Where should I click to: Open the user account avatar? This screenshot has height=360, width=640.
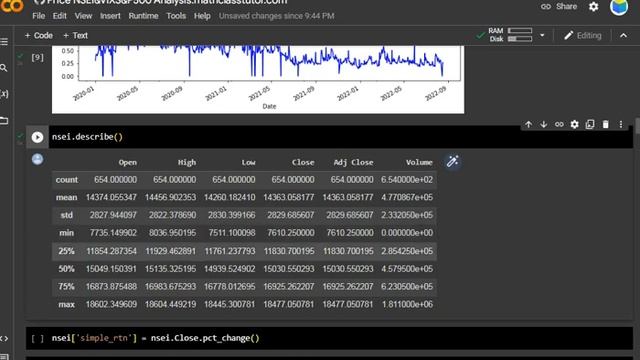[619, 7]
